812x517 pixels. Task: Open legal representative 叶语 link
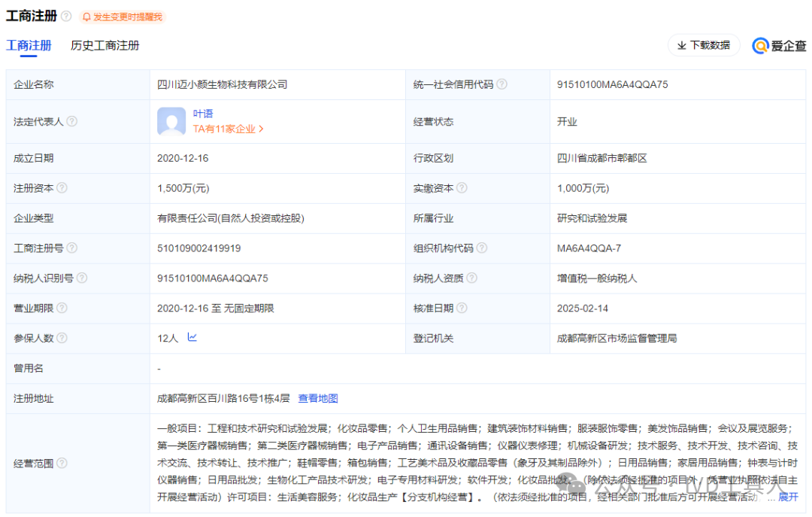point(203,114)
